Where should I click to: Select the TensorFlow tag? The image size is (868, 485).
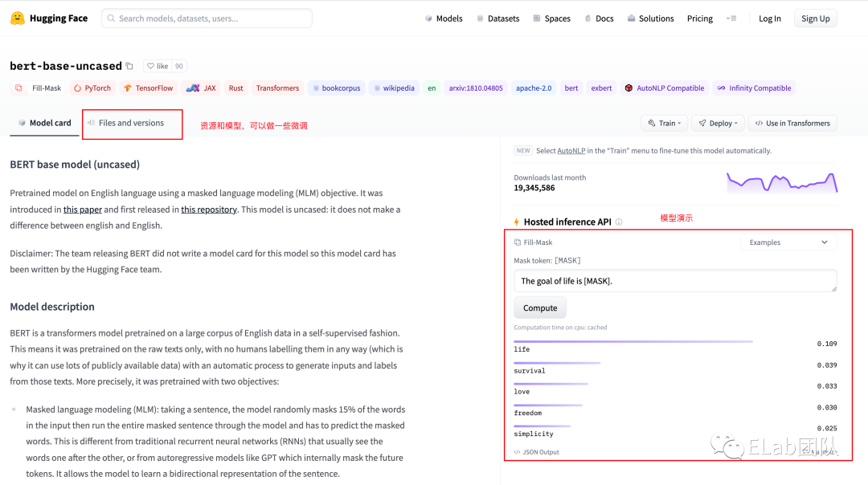149,88
